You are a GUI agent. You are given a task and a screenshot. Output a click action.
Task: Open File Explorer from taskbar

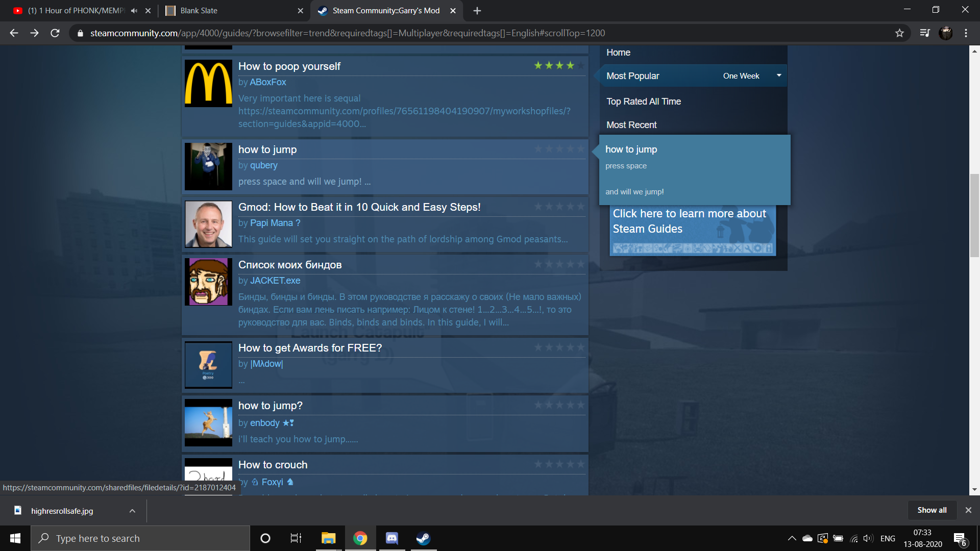[x=328, y=538]
